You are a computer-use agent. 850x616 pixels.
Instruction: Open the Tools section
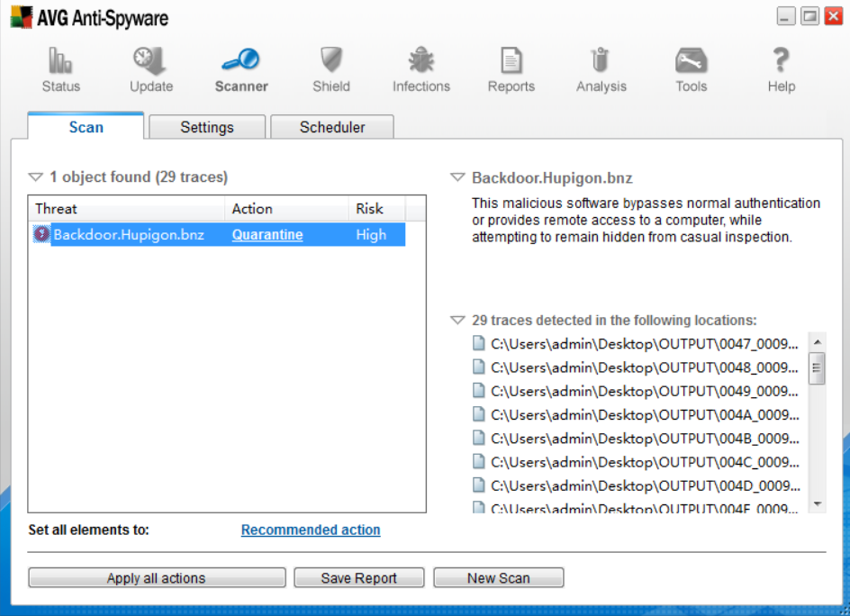click(x=692, y=69)
